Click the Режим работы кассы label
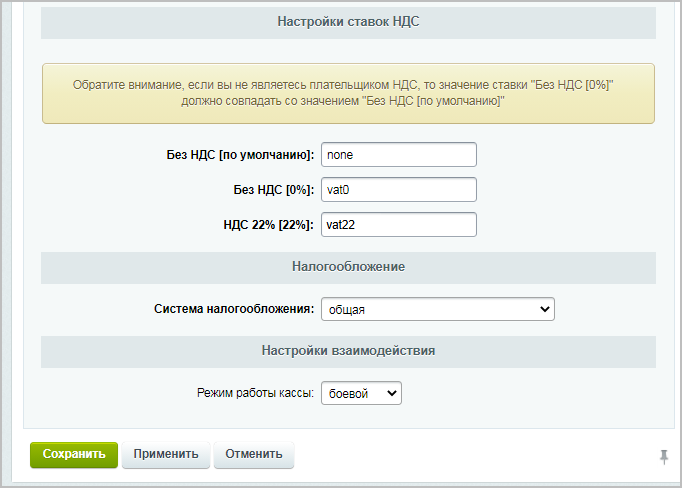Image resolution: width=682 pixels, height=488 pixels. coord(255,394)
